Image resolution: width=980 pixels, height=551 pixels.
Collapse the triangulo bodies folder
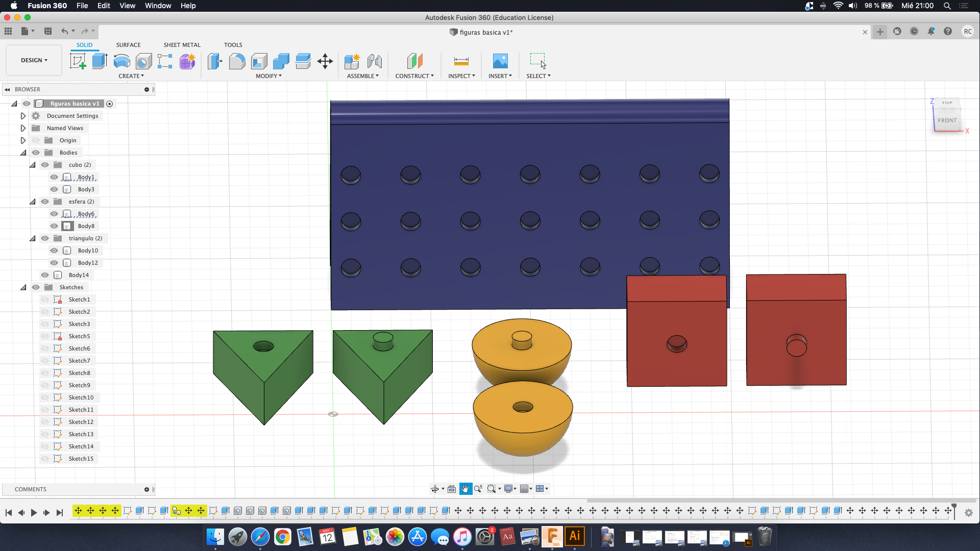point(33,238)
